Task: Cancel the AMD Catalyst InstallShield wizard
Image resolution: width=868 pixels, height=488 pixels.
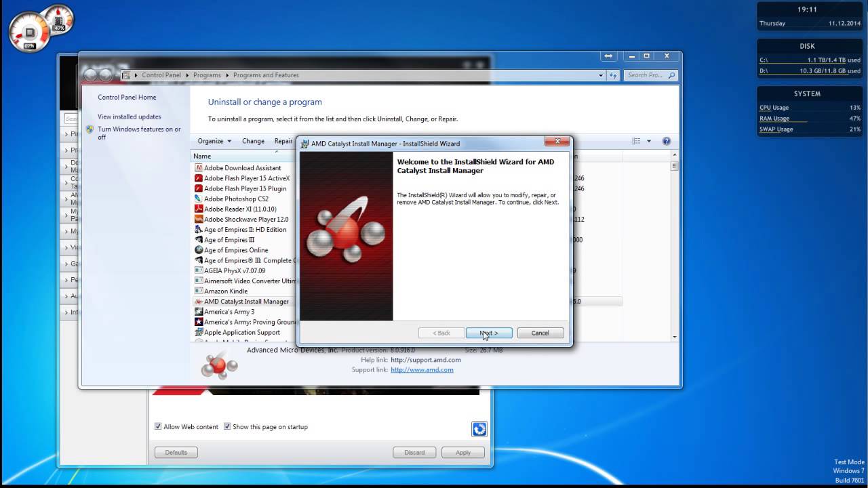Action: click(540, 333)
